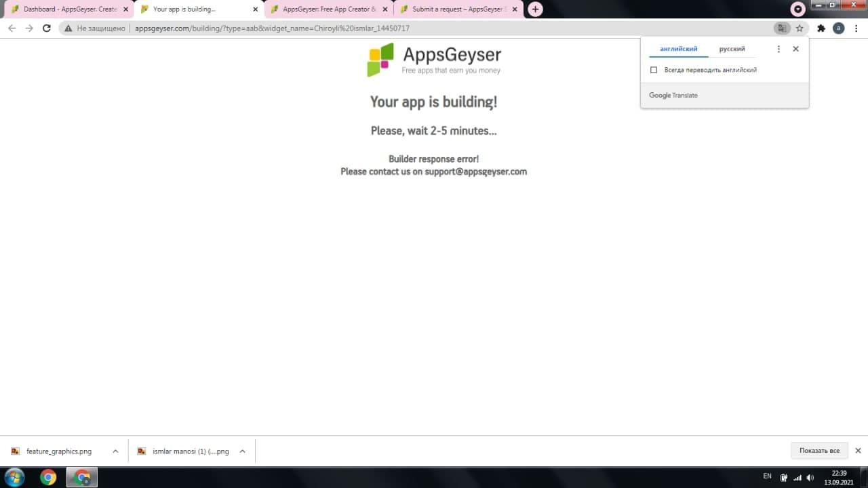
Task: Click the volume icon in system tray
Action: click(x=810, y=477)
